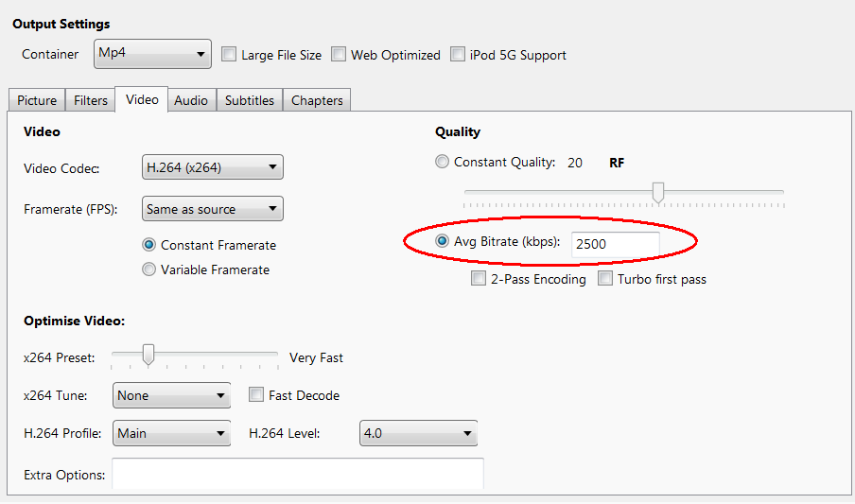Switch to the Audio tab
The image size is (855, 504).
coord(191,100)
